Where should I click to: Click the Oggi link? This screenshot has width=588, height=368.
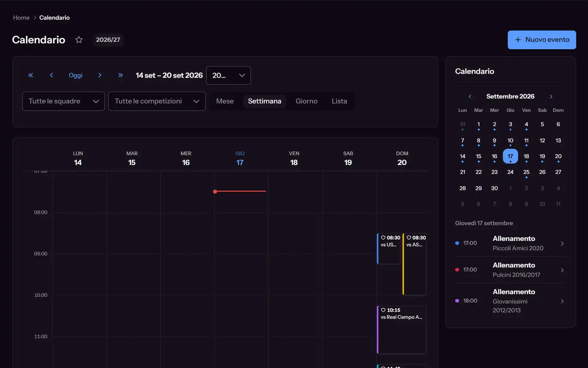[x=75, y=75]
